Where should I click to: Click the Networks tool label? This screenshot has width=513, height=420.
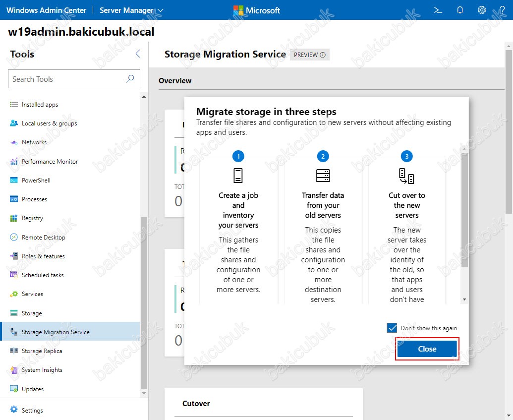tap(34, 142)
